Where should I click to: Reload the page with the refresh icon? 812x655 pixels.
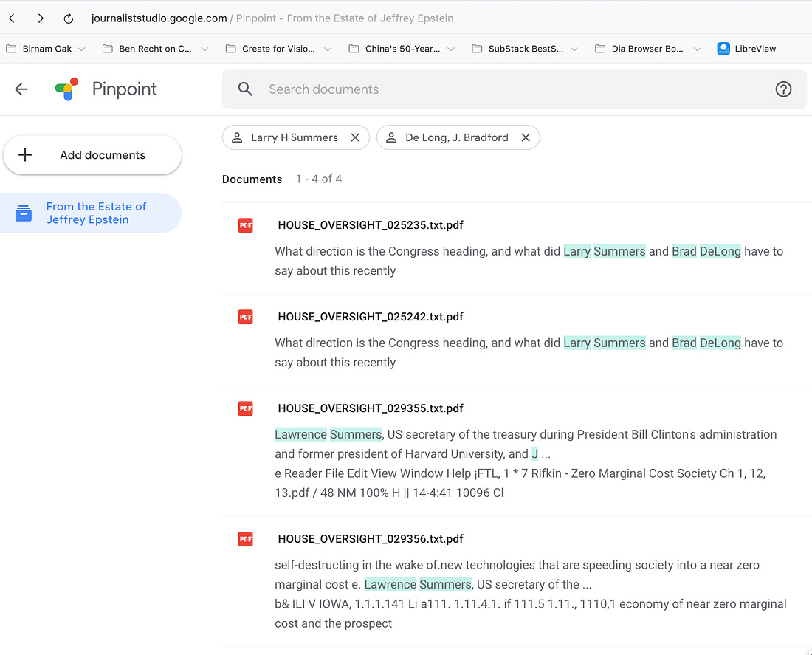point(69,18)
